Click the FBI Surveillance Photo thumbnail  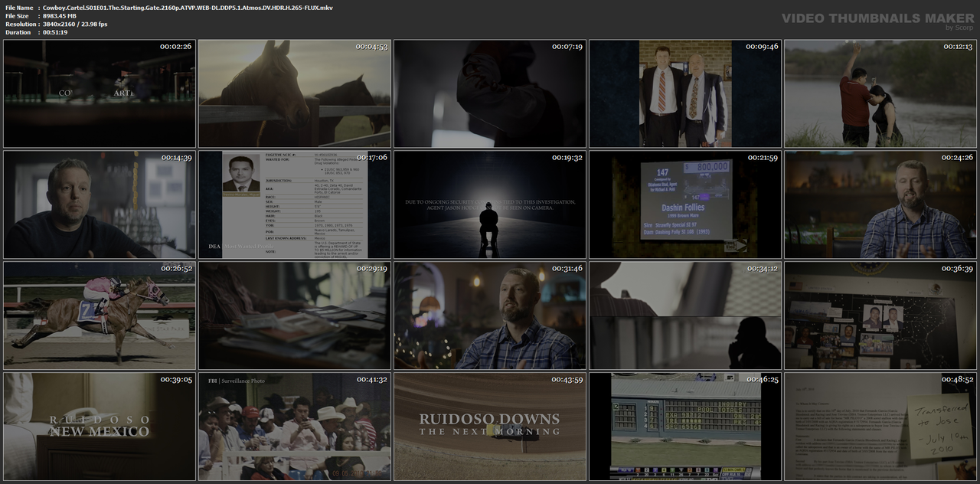[x=295, y=427]
